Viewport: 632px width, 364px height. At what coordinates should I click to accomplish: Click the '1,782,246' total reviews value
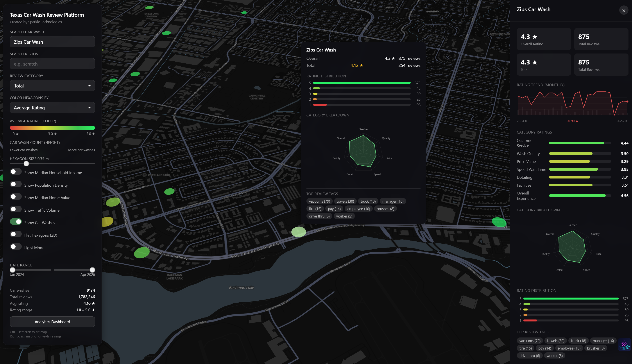[x=86, y=297]
